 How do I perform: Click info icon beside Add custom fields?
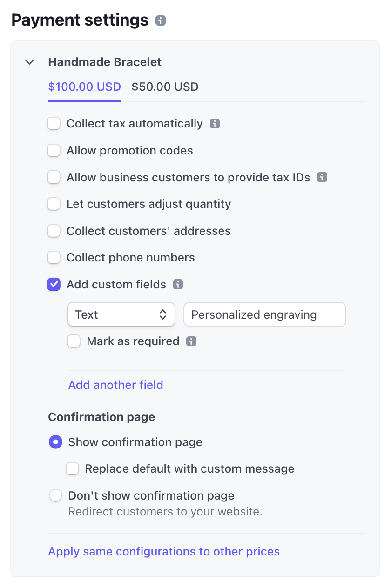tap(178, 284)
